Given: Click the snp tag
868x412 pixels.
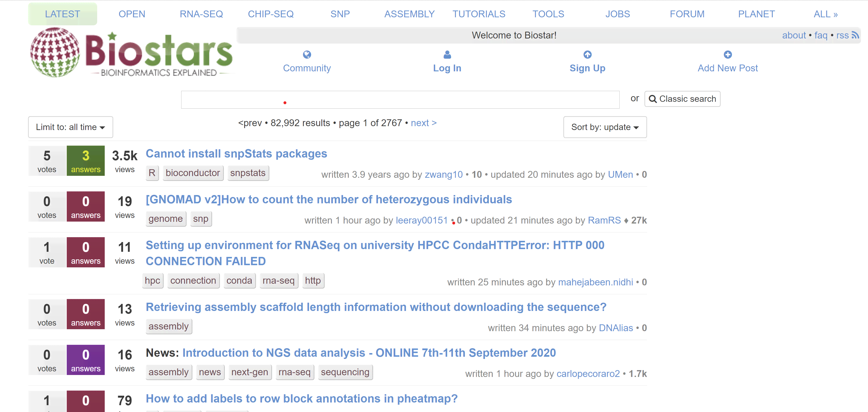Looking at the screenshot, I should [201, 219].
